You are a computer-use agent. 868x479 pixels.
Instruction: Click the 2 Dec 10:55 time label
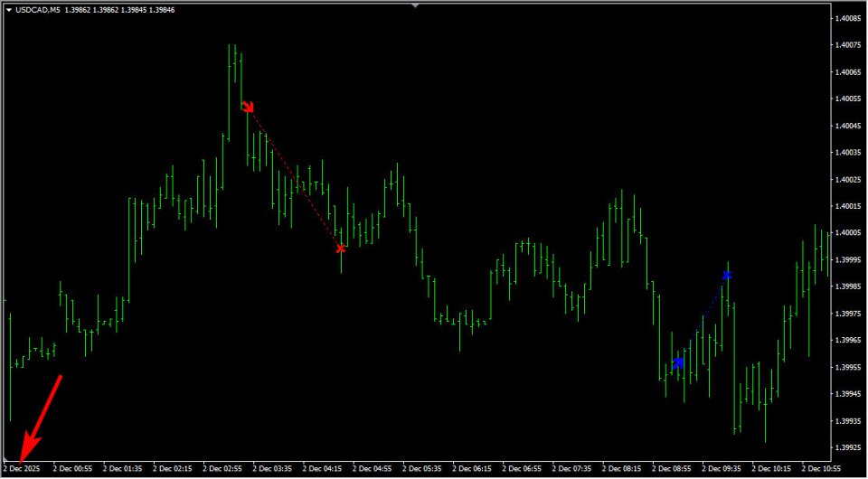click(x=820, y=469)
